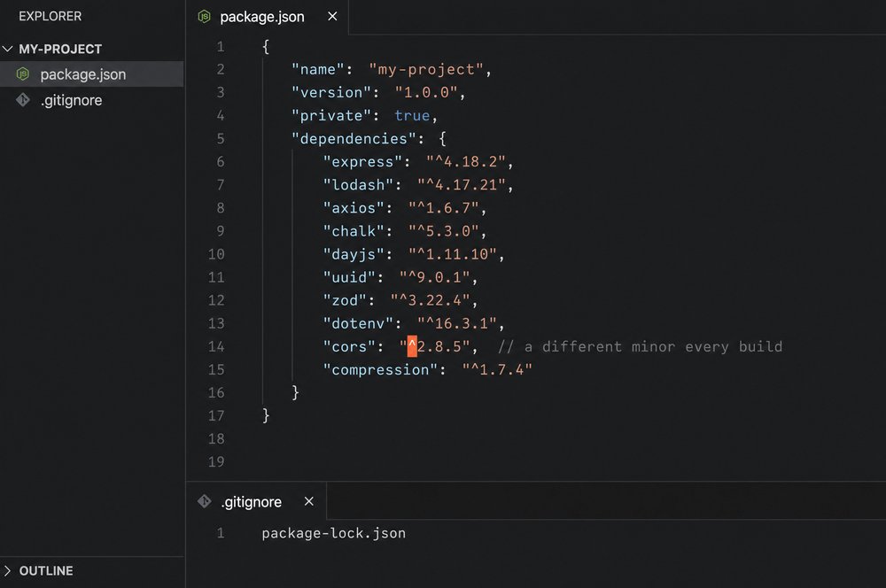Collapse the MY-PROJECT folder chevron
886x588 pixels.
[x=7, y=49]
